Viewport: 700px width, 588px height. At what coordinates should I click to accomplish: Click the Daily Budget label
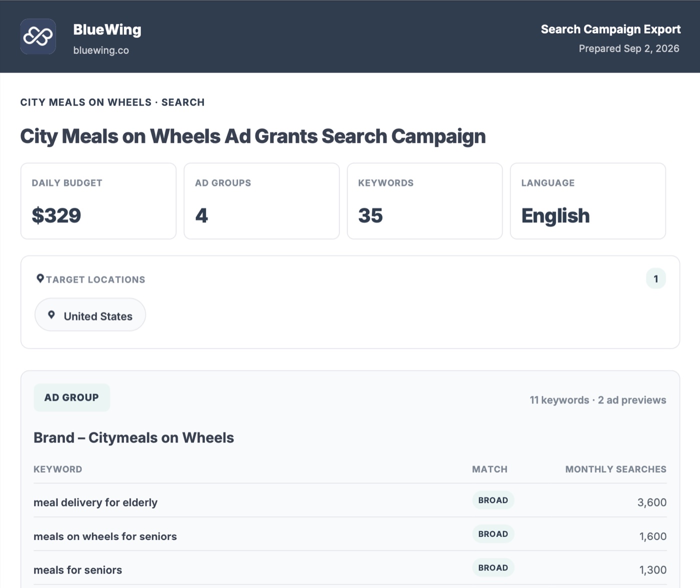[x=67, y=183]
